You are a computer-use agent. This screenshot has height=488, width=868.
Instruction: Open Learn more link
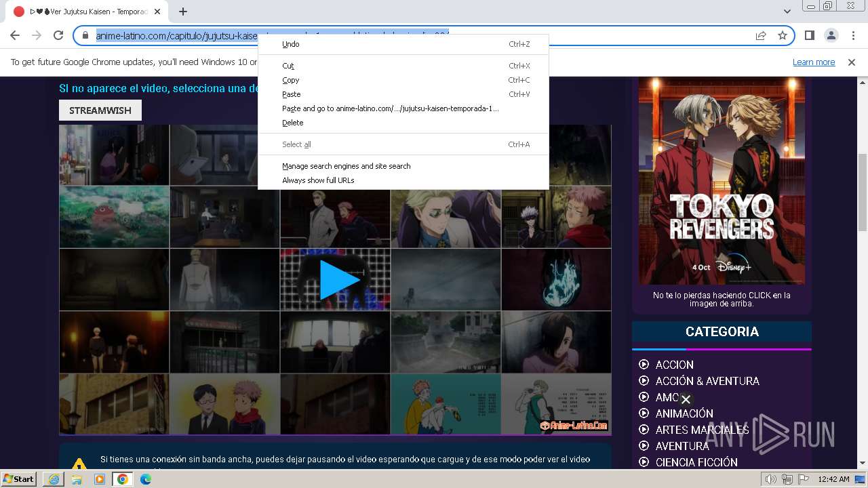click(x=814, y=62)
